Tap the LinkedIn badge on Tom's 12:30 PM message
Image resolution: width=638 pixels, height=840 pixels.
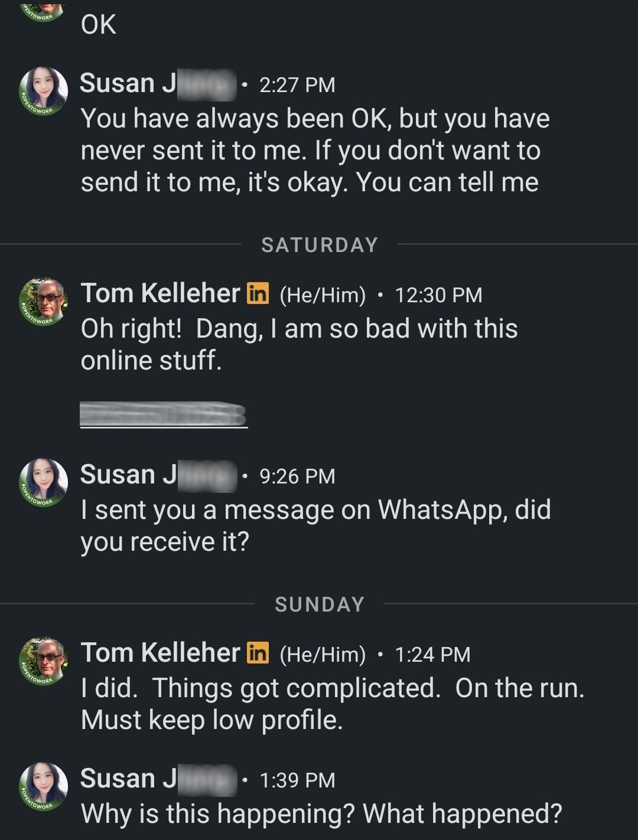[x=258, y=293]
